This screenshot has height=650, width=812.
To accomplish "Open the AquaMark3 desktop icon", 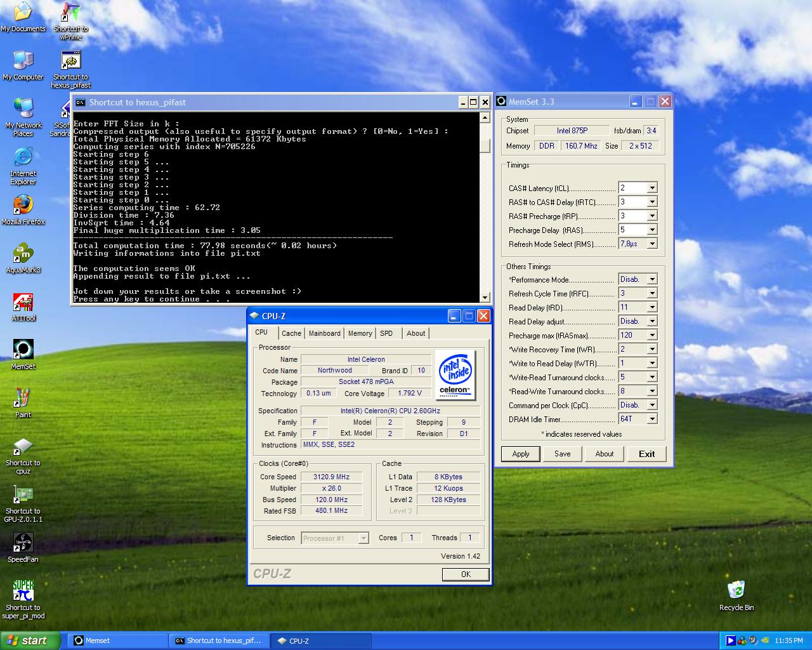I will [23, 258].
